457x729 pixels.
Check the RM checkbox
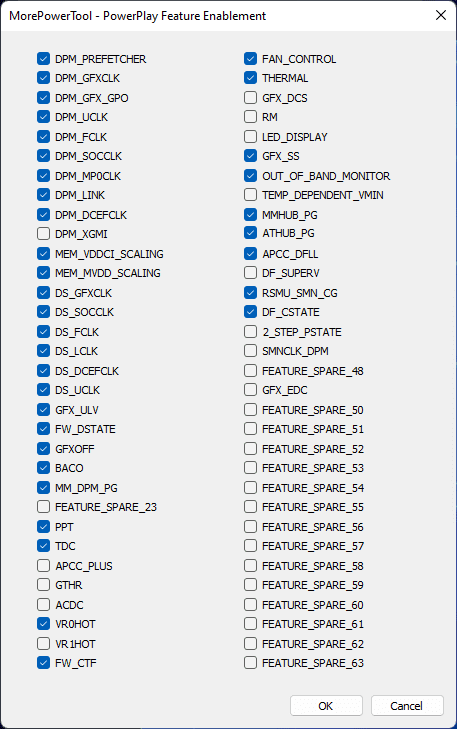250,117
